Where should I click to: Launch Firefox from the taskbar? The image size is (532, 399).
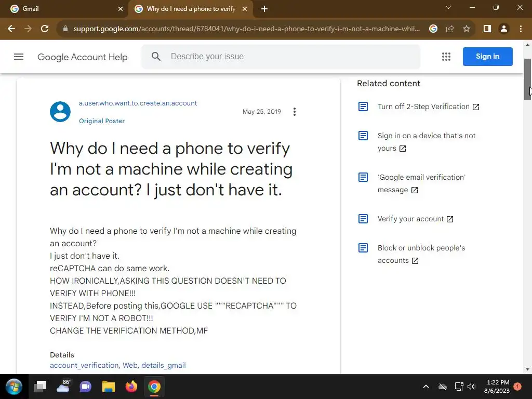click(x=131, y=387)
